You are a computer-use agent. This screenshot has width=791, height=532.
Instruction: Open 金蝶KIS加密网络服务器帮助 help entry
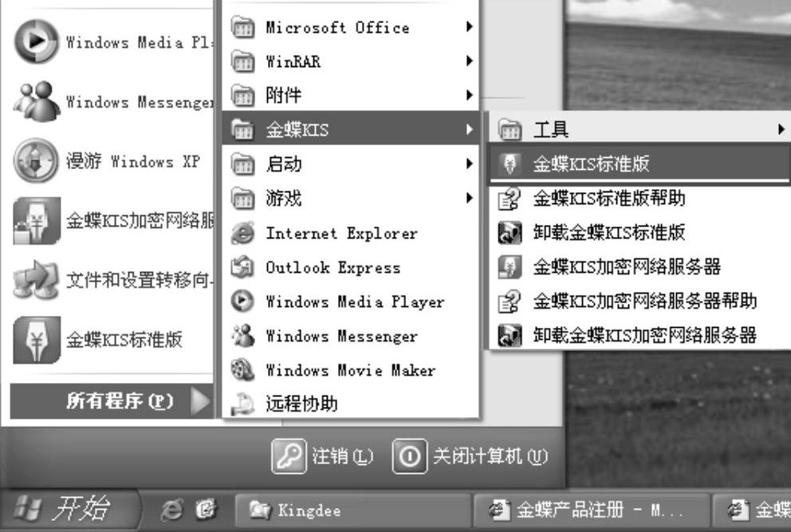coord(639,301)
